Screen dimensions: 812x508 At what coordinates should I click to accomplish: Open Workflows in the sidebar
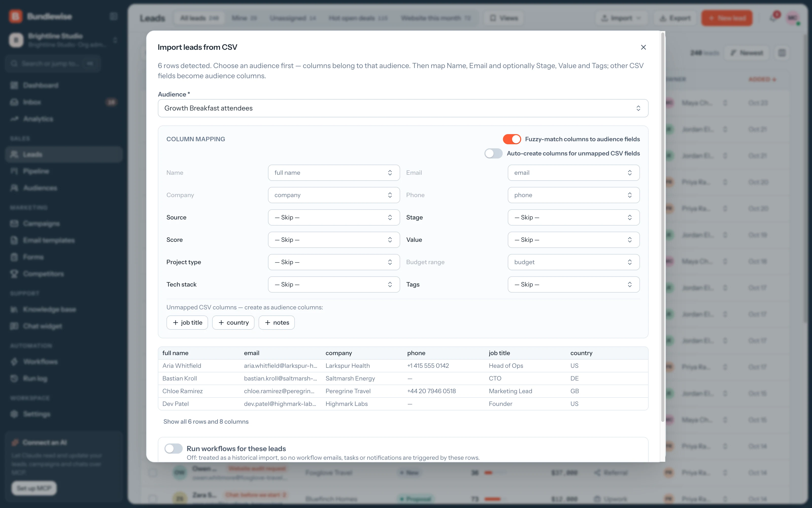point(64,362)
